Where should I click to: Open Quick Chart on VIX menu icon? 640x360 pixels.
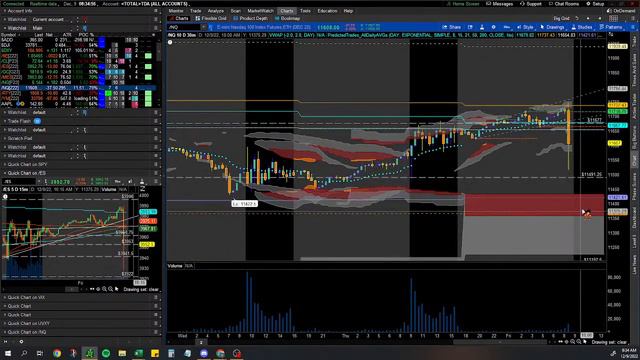click(x=156, y=298)
